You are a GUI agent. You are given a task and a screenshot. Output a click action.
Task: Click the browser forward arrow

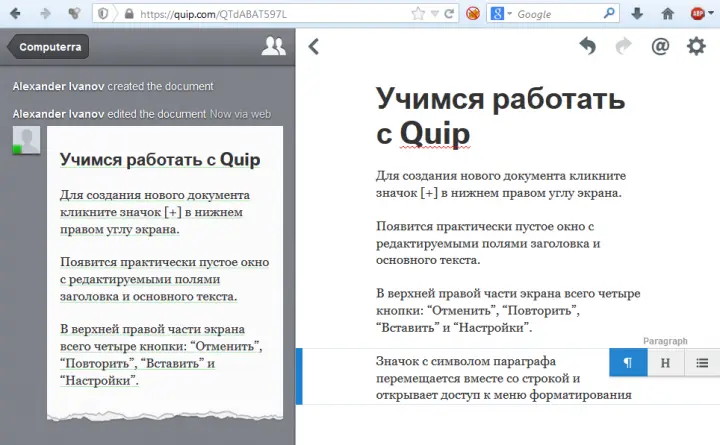coord(45,14)
